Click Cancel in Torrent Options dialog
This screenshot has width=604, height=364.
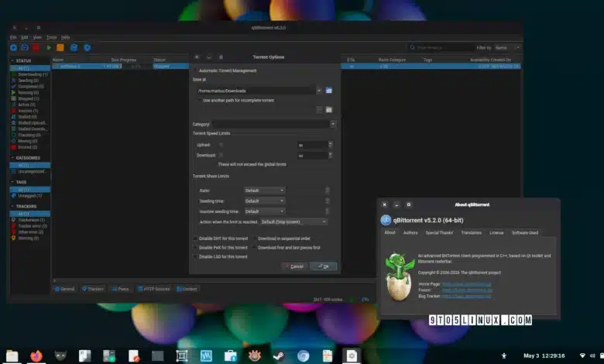(294, 266)
